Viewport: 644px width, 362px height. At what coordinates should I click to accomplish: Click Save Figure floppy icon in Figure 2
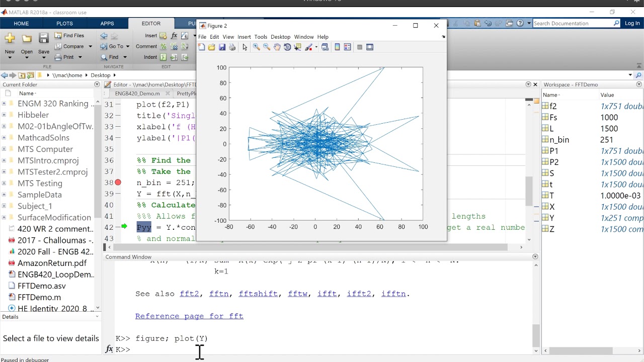222,47
